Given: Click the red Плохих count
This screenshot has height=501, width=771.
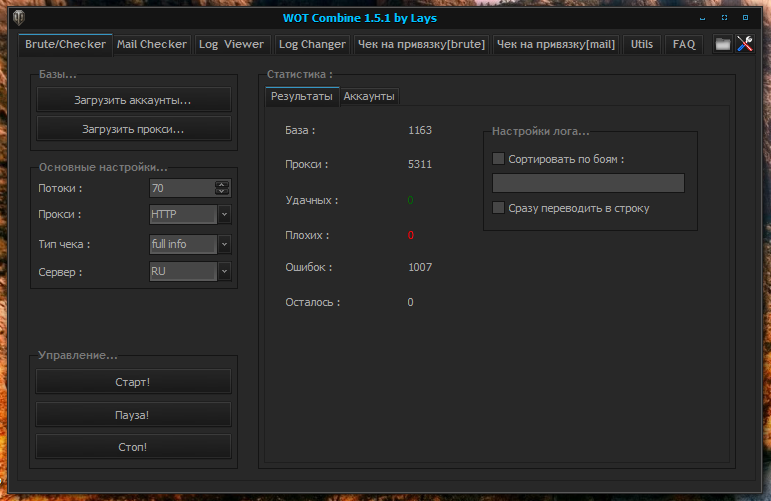Looking at the screenshot, I should pos(411,235).
